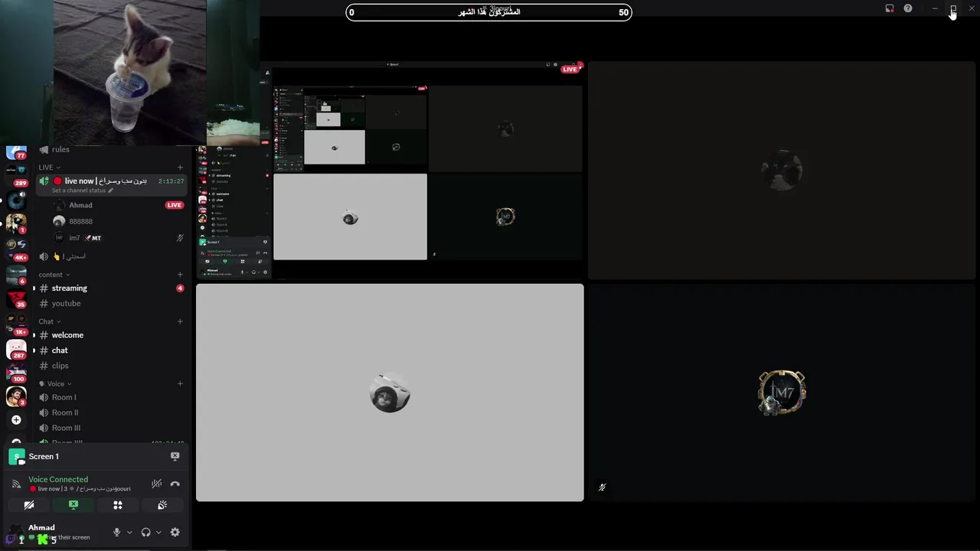The height and width of the screenshot is (551, 980).
Task: Click muted mic indicator on IM7 tile
Action: tap(602, 487)
